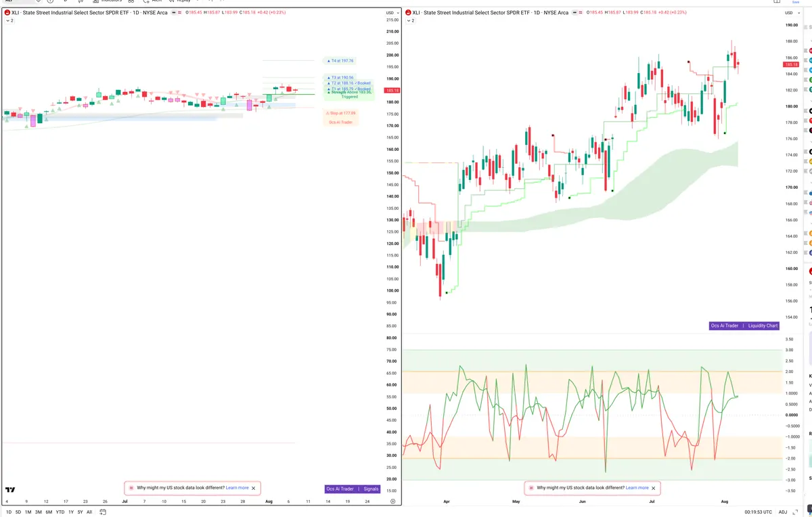Click the Ocs Ai Trader | Liquidity Chart label
The width and height of the screenshot is (812, 517).
pos(744,325)
